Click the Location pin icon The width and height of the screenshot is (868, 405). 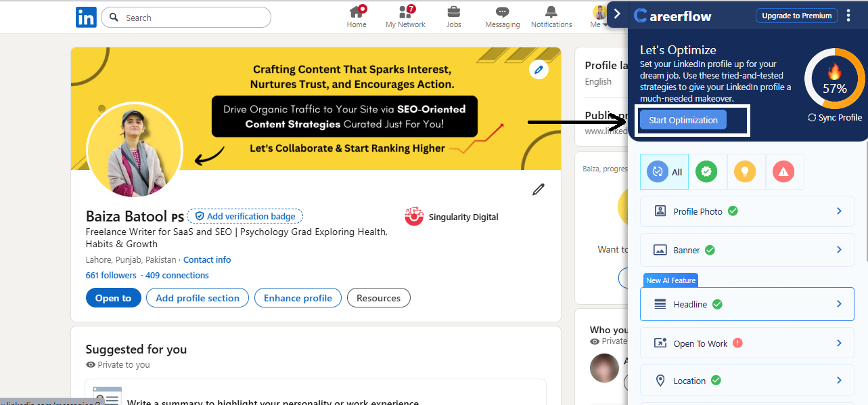[x=660, y=381]
